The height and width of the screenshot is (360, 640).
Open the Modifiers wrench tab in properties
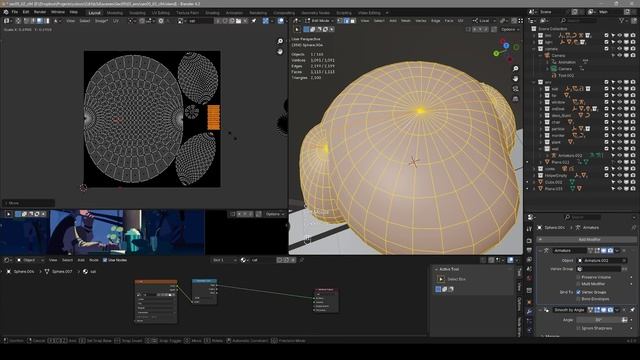pos(529,311)
